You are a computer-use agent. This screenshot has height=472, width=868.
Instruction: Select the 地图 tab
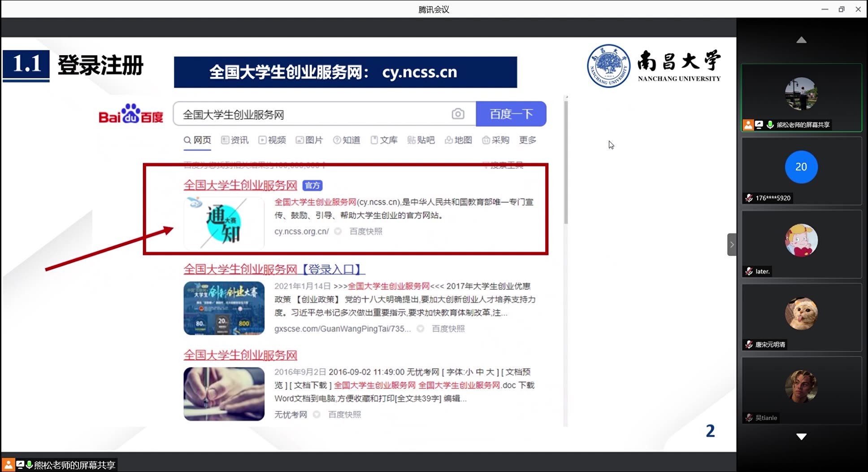click(459, 140)
